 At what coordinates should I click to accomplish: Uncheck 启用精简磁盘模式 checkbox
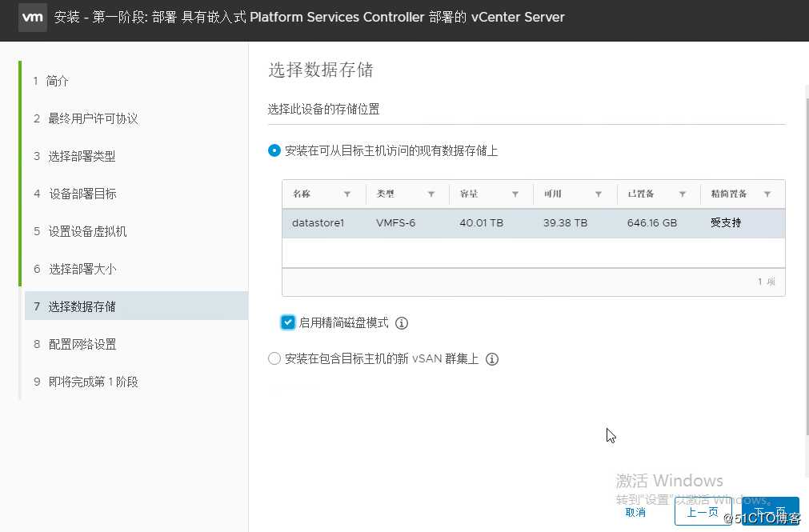288,322
